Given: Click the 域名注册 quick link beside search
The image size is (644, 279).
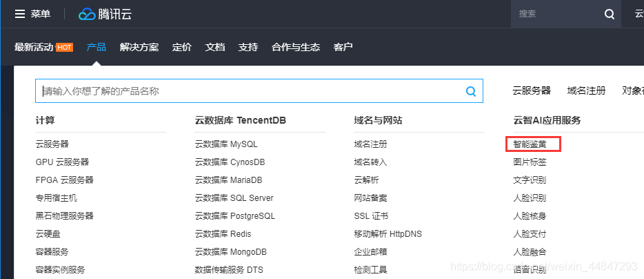Looking at the screenshot, I should click(586, 91).
